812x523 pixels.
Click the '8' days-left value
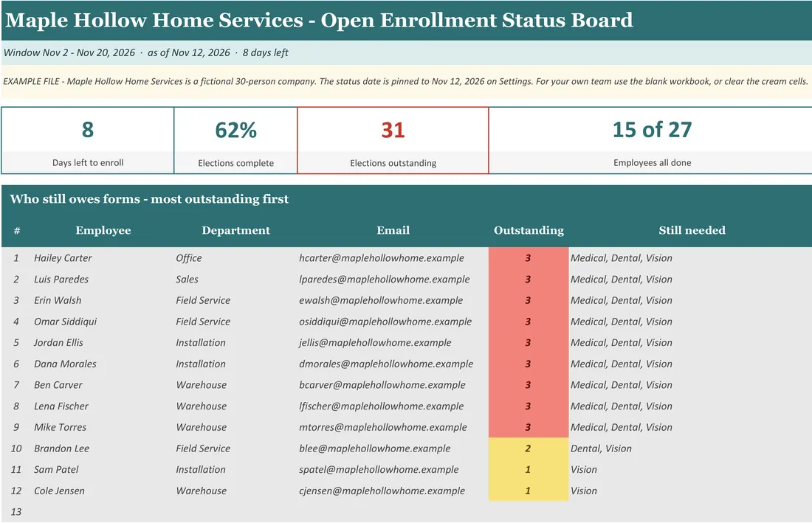88,129
